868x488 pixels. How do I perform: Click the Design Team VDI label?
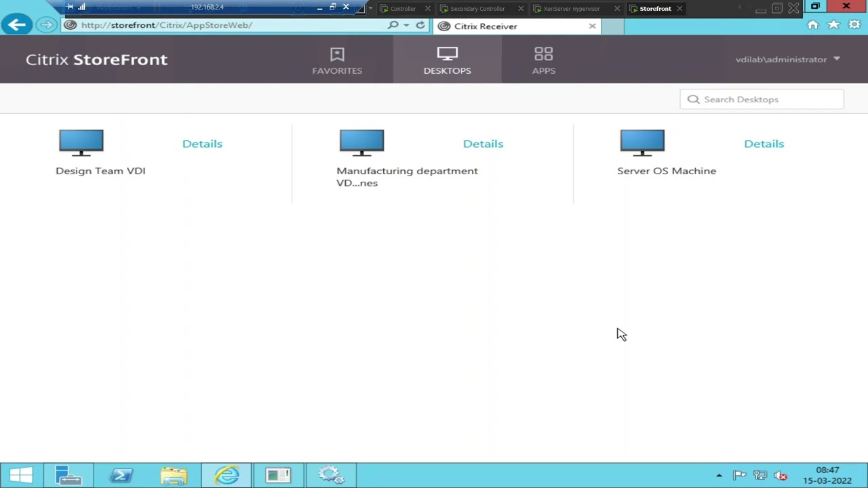tap(100, 171)
